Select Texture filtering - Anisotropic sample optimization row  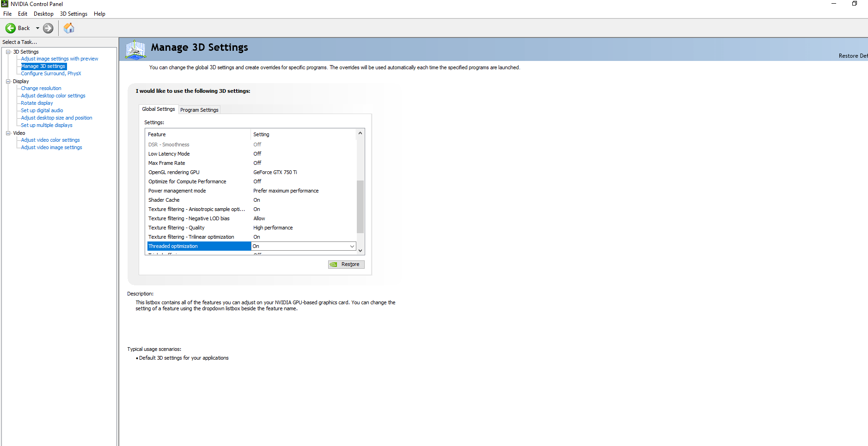click(252, 209)
